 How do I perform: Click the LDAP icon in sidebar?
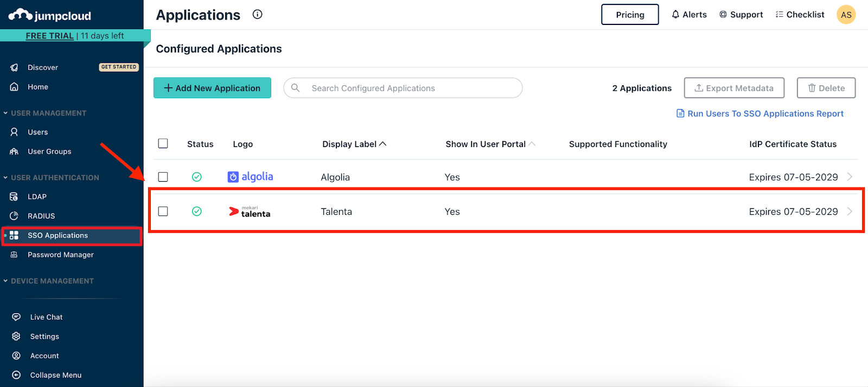pos(14,196)
